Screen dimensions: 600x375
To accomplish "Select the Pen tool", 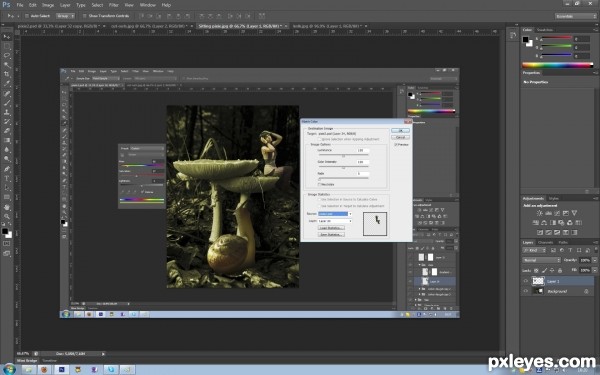I will [x=7, y=169].
